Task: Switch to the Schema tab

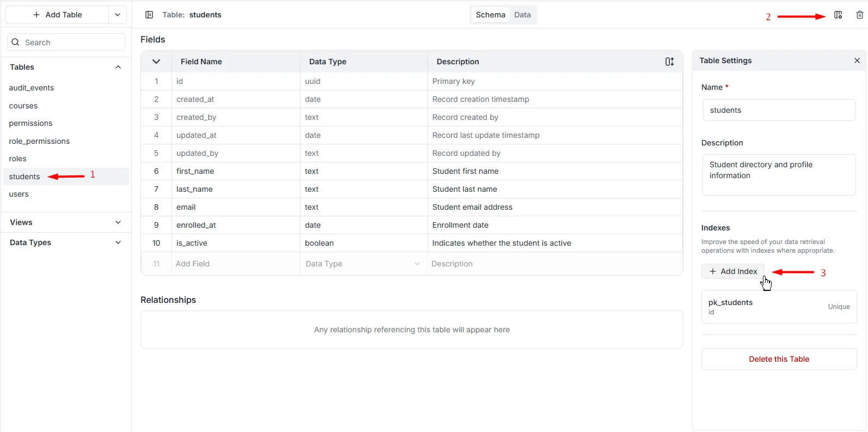Action: point(490,15)
